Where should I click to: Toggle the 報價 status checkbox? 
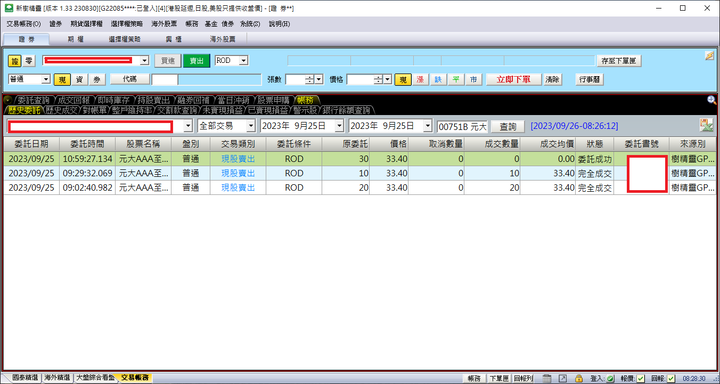641,378
